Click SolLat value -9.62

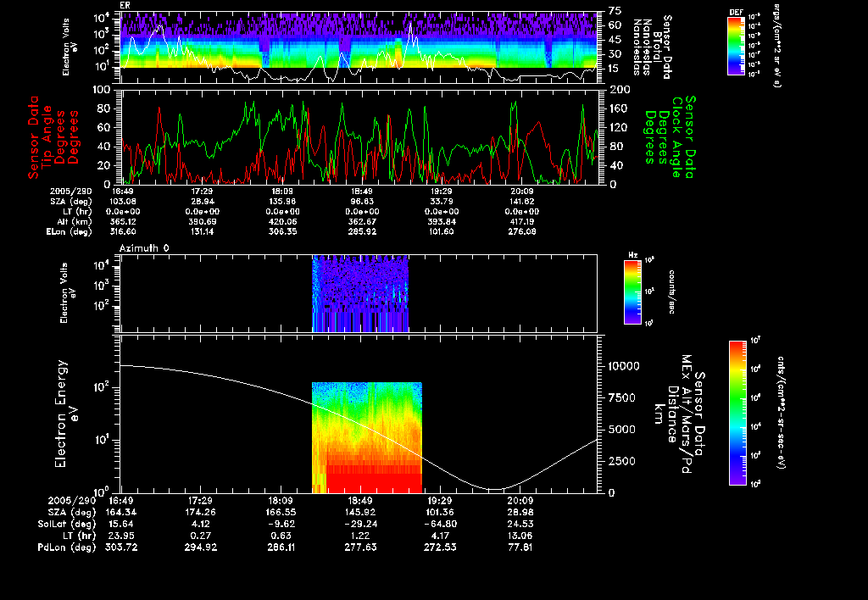281,525
